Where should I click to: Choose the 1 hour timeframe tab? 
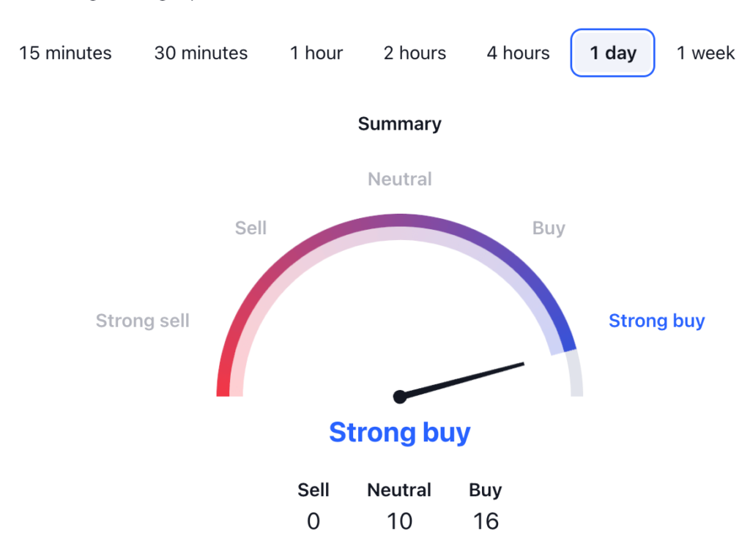[316, 53]
